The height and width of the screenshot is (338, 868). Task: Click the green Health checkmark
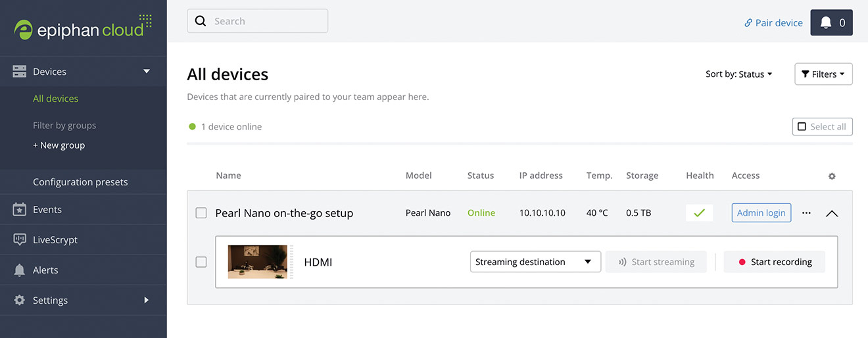(700, 213)
